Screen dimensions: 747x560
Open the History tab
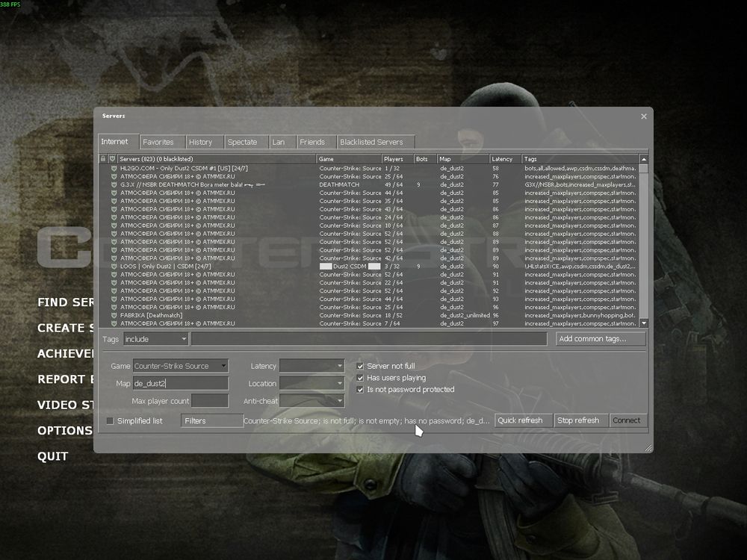coord(205,142)
